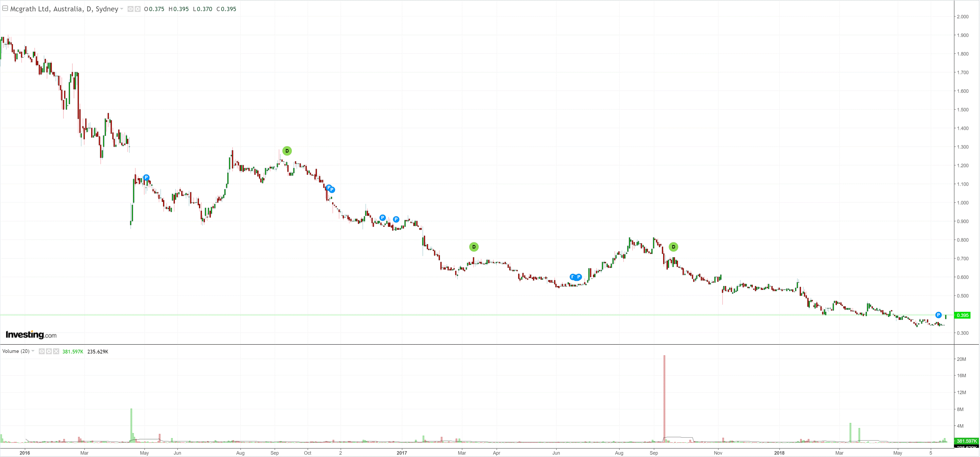Expand the Volume (20) indicator dropdown arrow
The height and width of the screenshot is (457, 980).
(x=33, y=351)
